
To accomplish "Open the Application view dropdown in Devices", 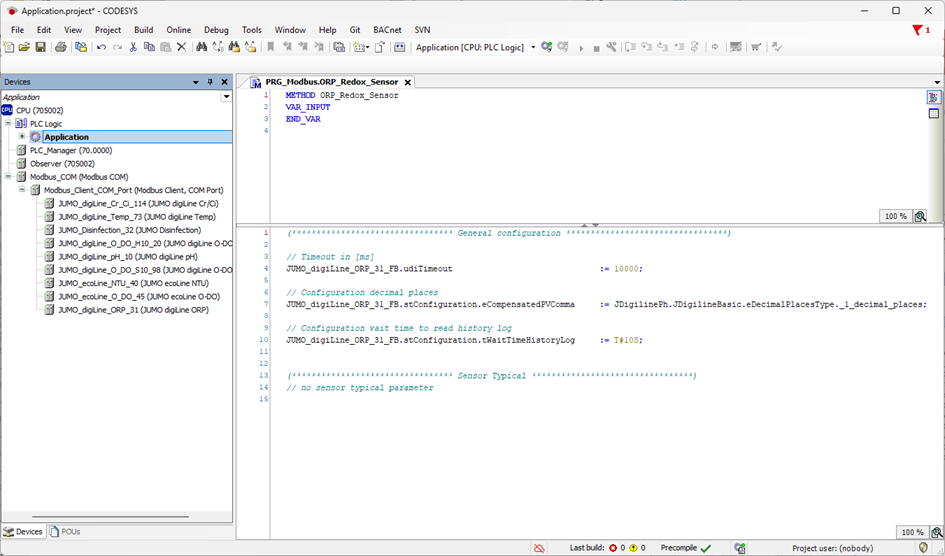I will click(227, 96).
